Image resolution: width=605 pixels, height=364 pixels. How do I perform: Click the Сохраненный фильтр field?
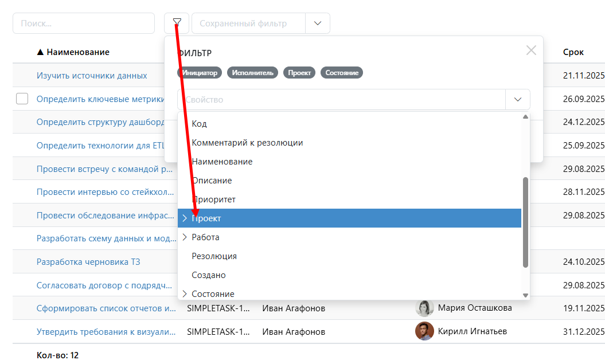pos(248,23)
